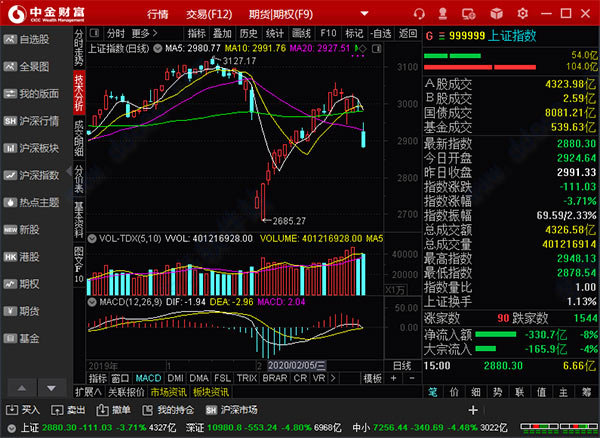Click 深证 10980.8 in status bar
The height and width of the screenshot is (438, 600).
[x=216, y=428]
